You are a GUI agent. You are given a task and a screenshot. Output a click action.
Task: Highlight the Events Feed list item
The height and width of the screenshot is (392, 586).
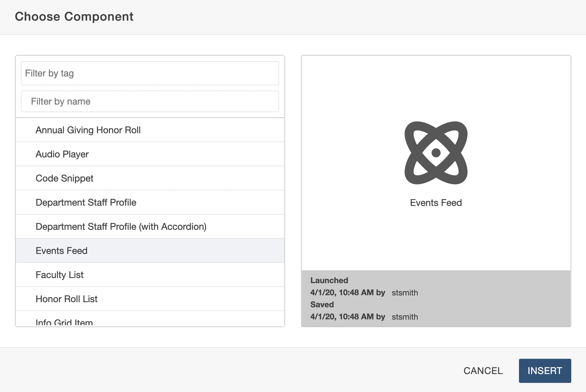pyautogui.click(x=62, y=251)
